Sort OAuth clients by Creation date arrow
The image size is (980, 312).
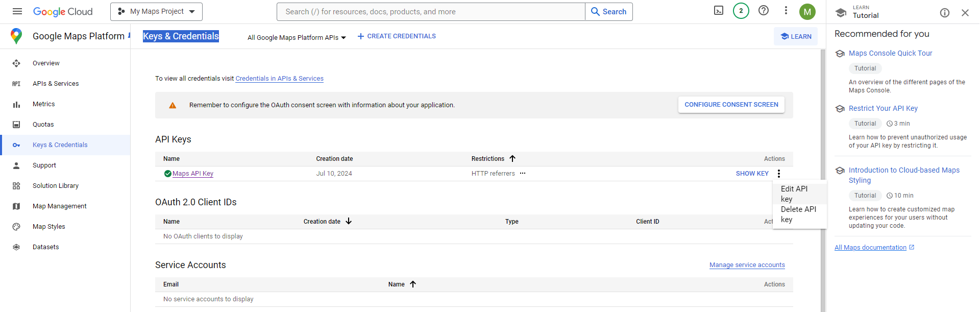(x=349, y=222)
